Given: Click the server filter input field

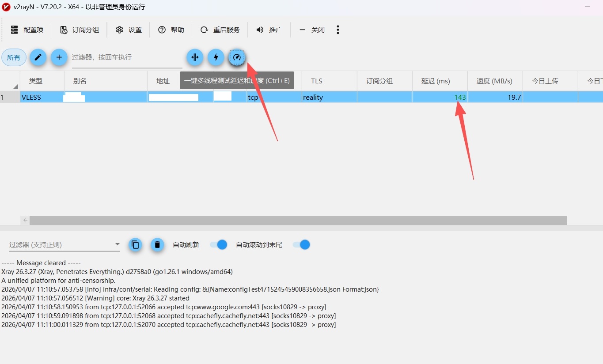Looking at the screenshot, I should tap(126, 57).
